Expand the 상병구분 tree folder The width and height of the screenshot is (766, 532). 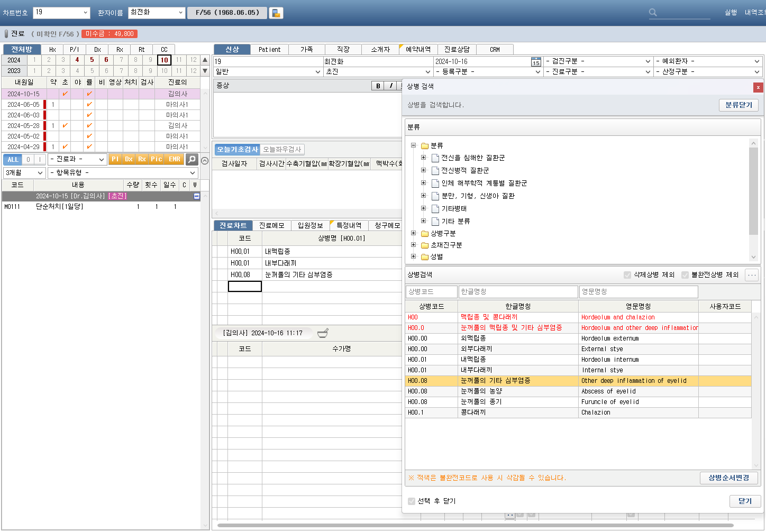[414, 233]
